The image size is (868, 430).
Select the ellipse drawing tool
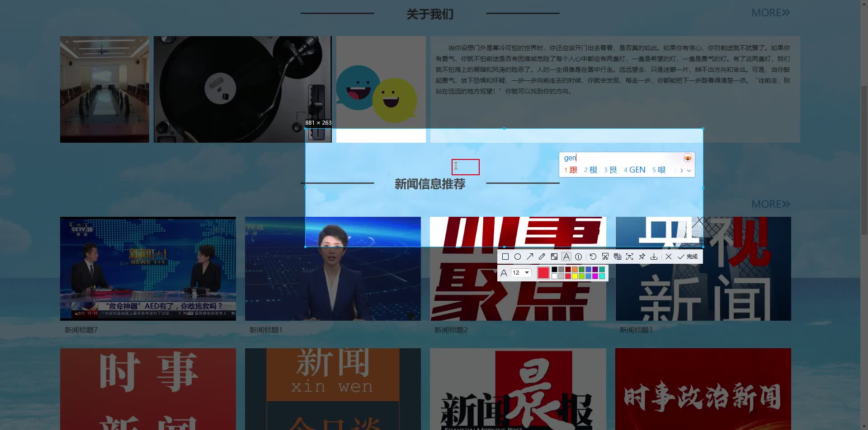tap(518, 257)
